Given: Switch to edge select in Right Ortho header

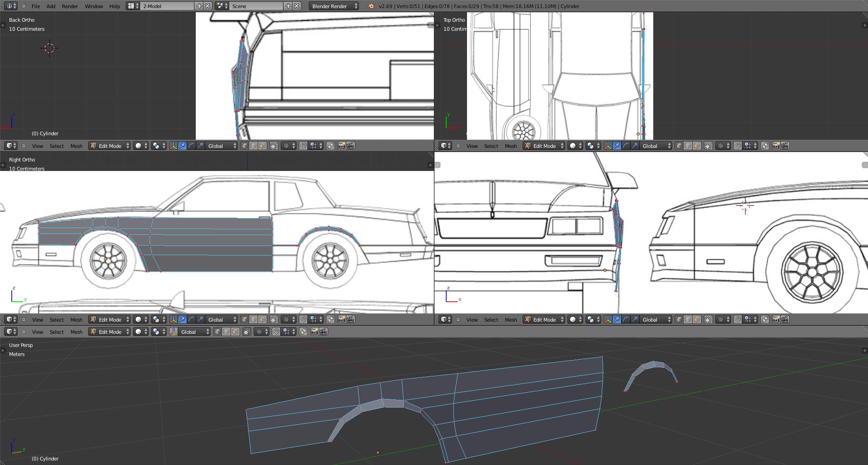Looking at the screenshot, I should coord(253,319).
